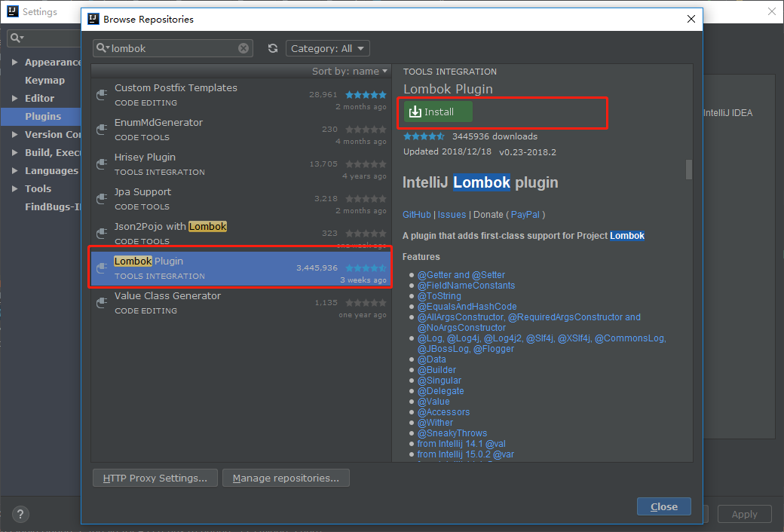784x532 pixels.
Task: Click Manage repositories button
Action: (x=286, y=478)
